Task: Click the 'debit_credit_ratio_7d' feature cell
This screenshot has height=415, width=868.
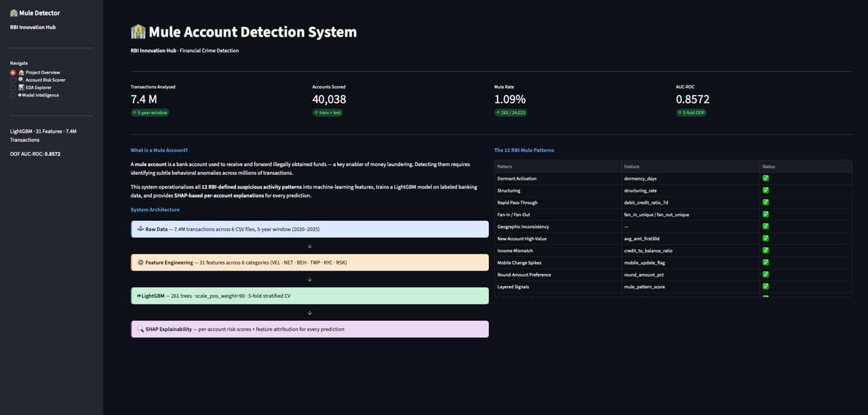Action: coord(690,202)
